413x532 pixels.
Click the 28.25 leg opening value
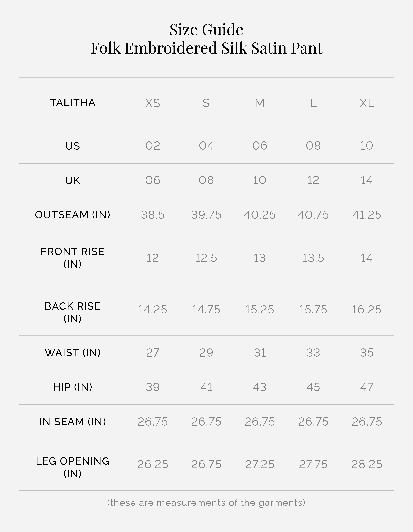pyautogui.click(x=366, y=464)
